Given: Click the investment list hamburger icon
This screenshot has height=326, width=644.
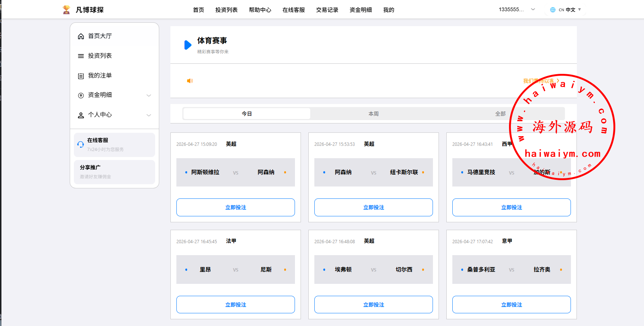Looking at the screenshot, I should 81,56.
